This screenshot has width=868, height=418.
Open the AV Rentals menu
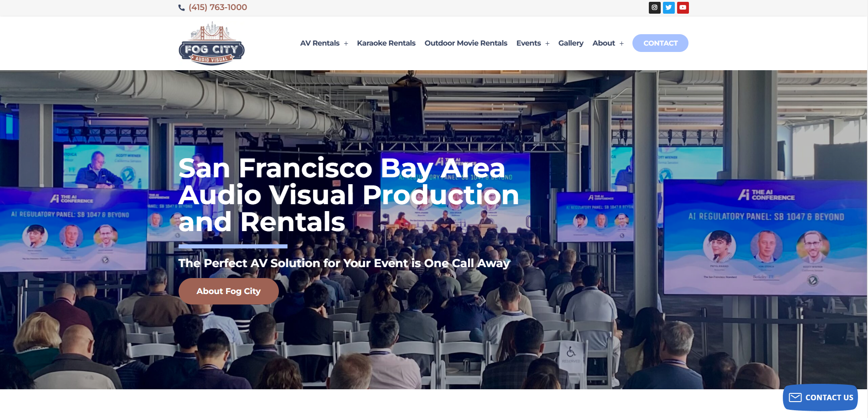point(320,43)
